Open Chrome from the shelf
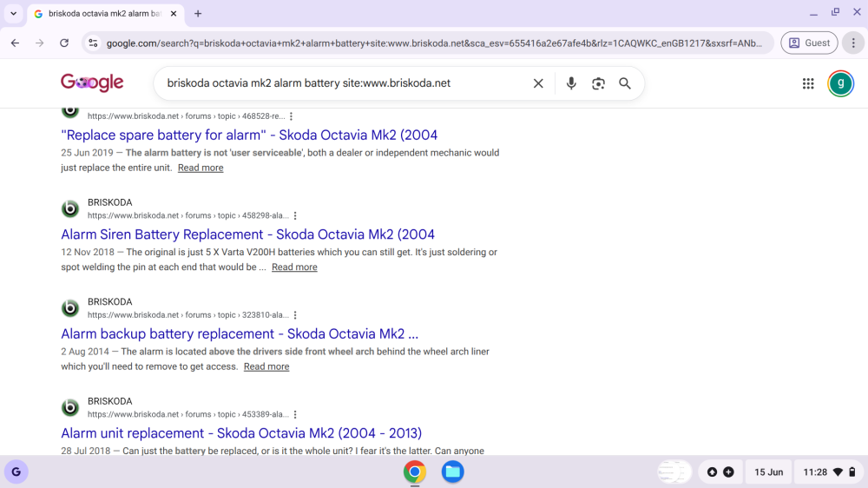This screenshot has width=868, height=488. [415, 472]
